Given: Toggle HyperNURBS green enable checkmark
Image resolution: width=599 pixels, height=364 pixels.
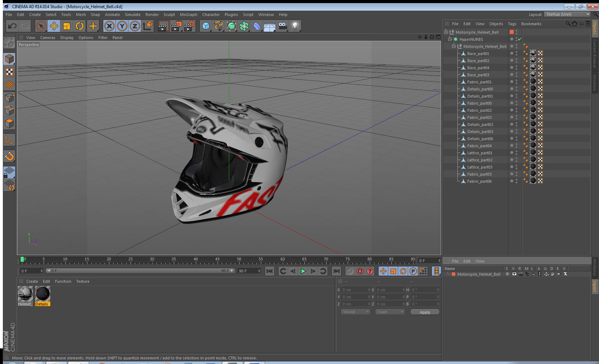Looking at the screenshot, I should [x=520, y=39].
